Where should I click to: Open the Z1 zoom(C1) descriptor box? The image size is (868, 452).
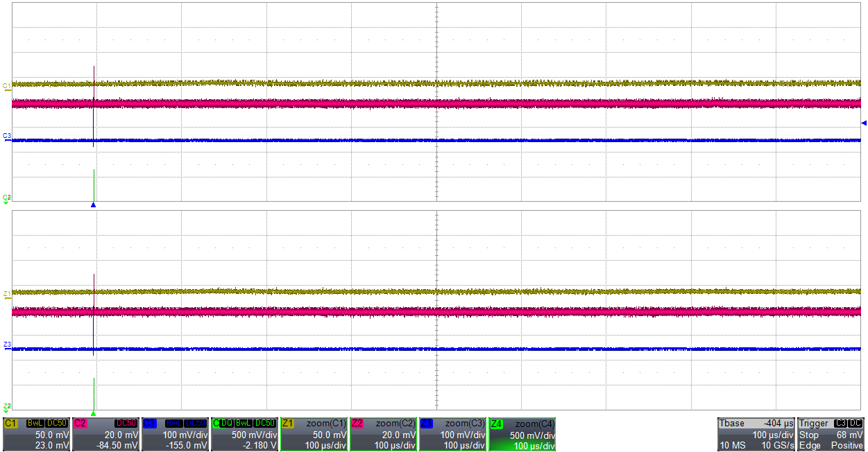tap(314, 434)
